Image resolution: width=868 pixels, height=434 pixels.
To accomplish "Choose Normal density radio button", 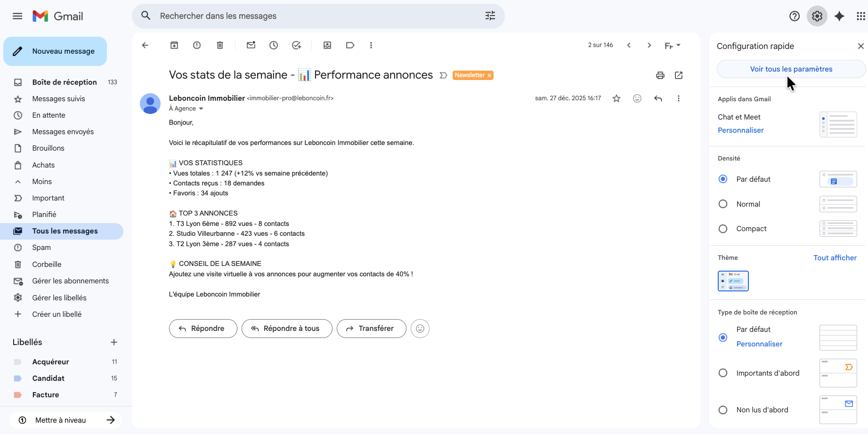I will tap(723, 204).
